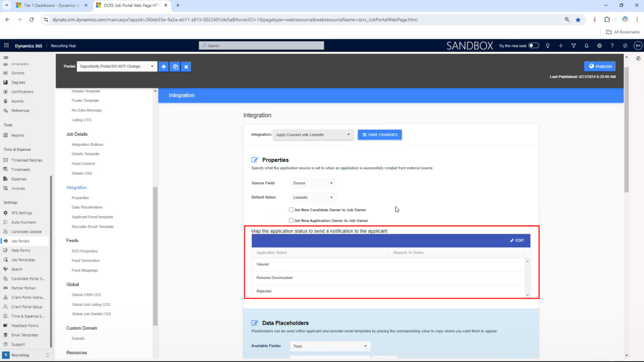Viewport: 644px width, 362px height.
Task: Open the browser extensions puzzle icon
Action: [x=607, y=19]
